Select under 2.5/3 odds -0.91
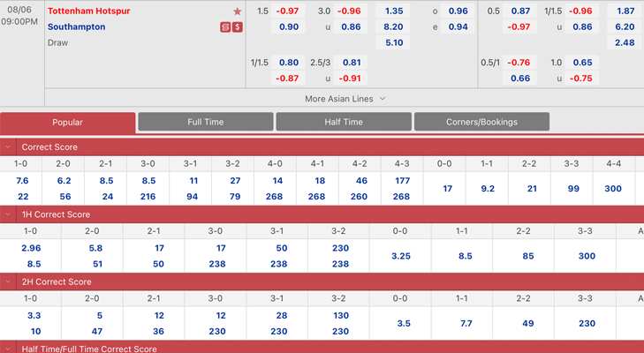 tap(351, 78)
